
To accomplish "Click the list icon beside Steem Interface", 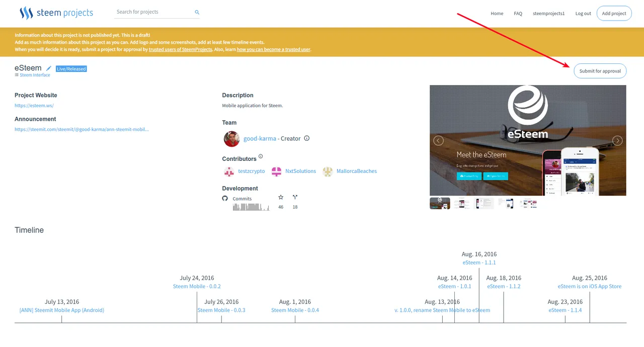I will (x=17, y=75).
